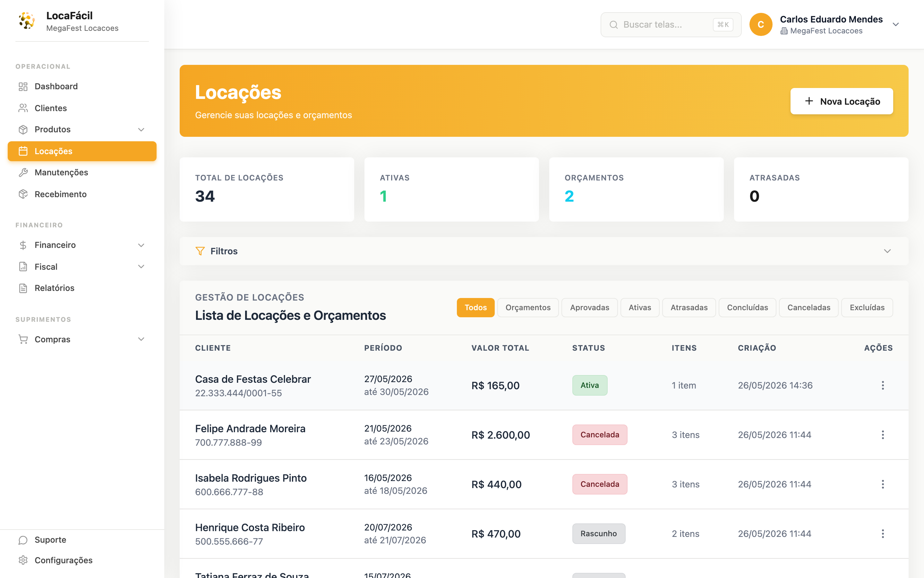Click the Ativa status badge

[x=590, y=385]
